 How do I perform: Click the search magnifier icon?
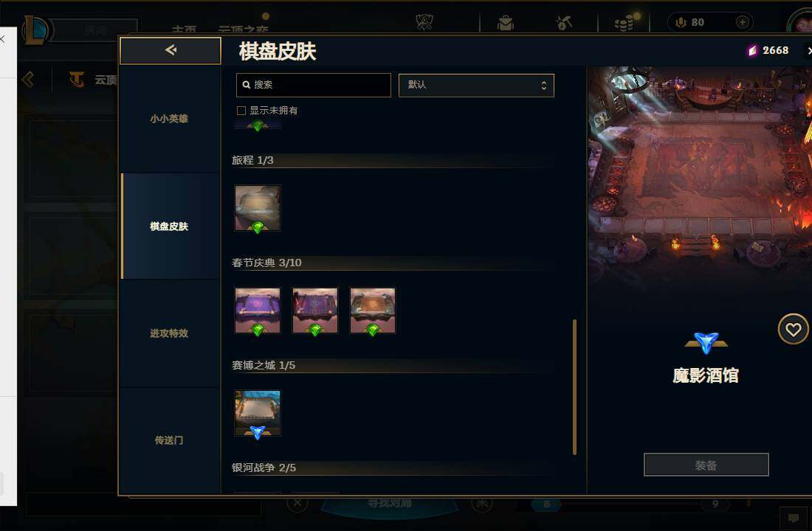(x=247, y=85)
